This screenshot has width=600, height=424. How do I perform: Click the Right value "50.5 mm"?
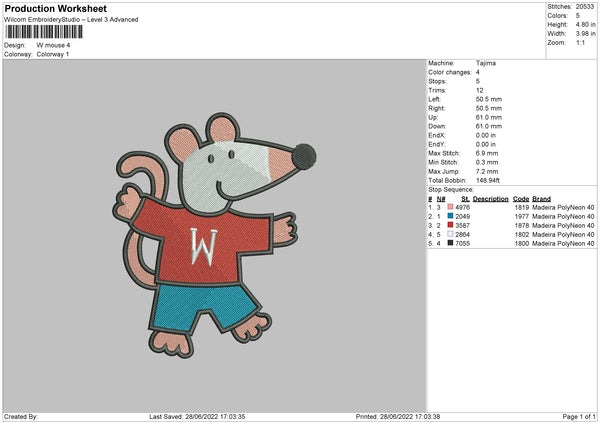(x=489, y=108)
